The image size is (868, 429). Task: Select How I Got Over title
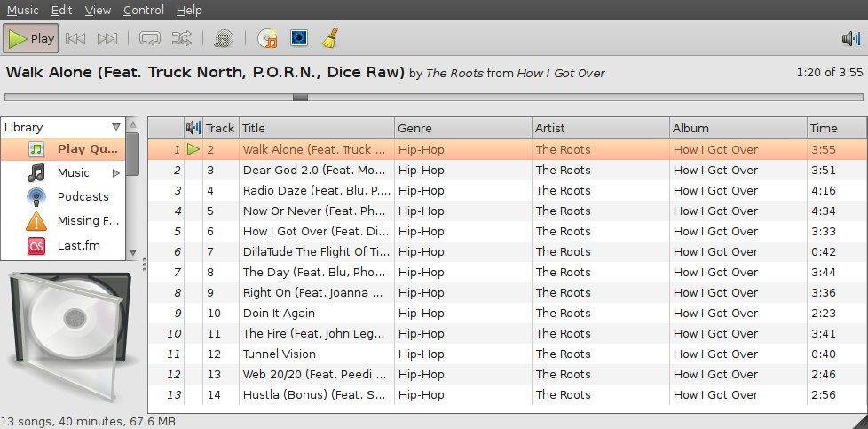pyautogui.click(x=317, y=232)
